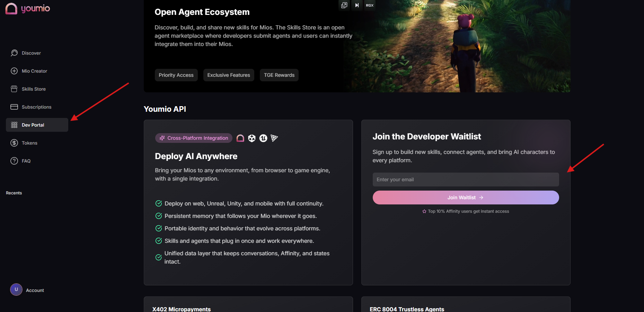Image resolution: width=644 pixels, height=312 pixels.
Task: Open Mio Creator from sidebar
Action: click(34, 71)
